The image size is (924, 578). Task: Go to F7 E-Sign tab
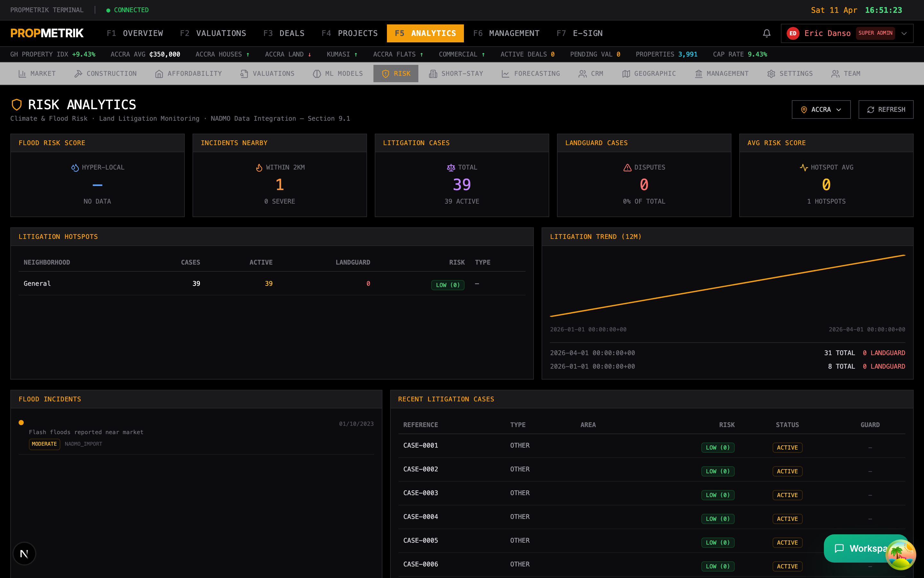tap(580, 33)
